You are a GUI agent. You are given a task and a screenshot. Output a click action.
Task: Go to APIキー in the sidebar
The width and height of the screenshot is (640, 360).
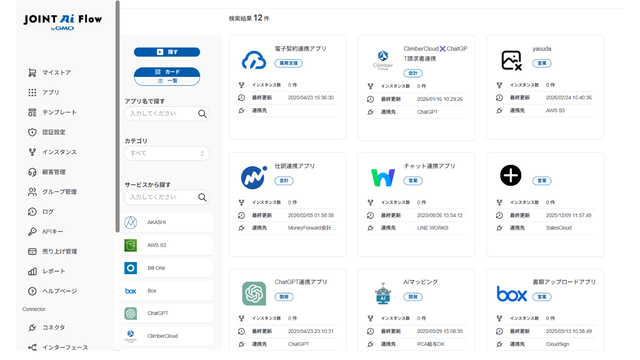(x=52, y=232)
